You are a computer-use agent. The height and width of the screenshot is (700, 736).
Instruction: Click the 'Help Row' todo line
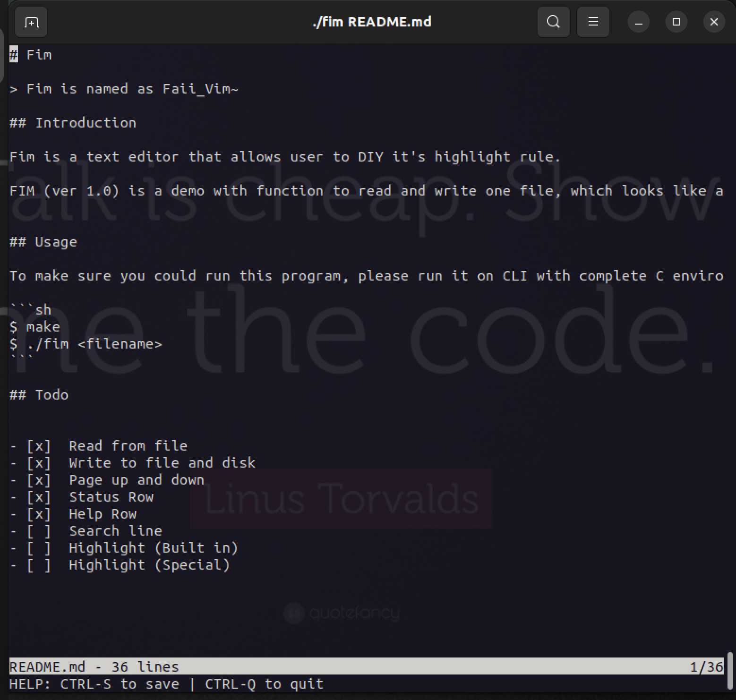click(73, 514)
